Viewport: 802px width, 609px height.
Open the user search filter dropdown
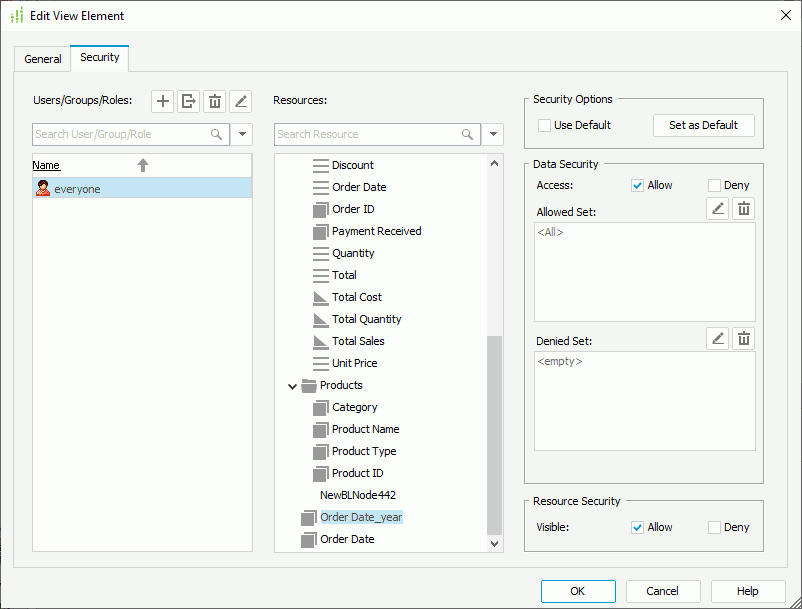[x=241, y=133]
